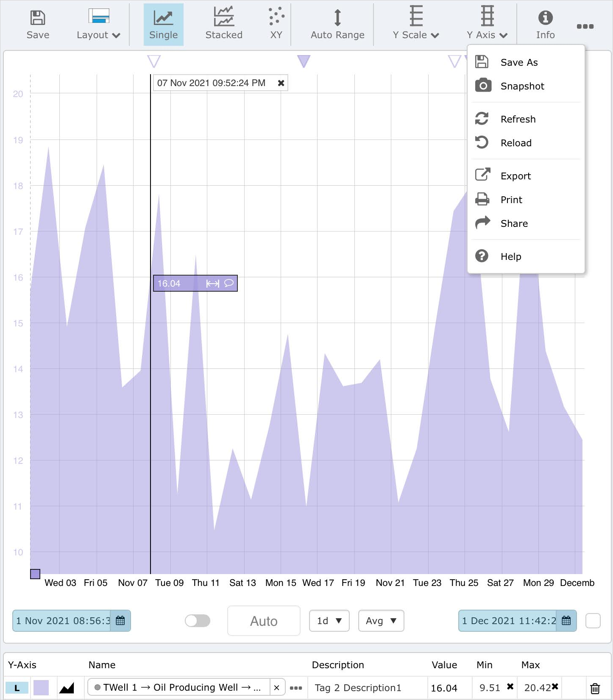Image resolution: width=613 pixels, height=700 pixels.
Task: Close the 07 Nov 2021 cursor label
Action: tap(281, 83)
